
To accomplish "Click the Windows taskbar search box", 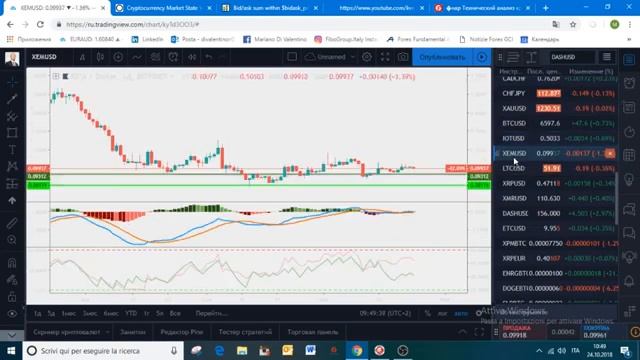I will (x=102, y=351).
